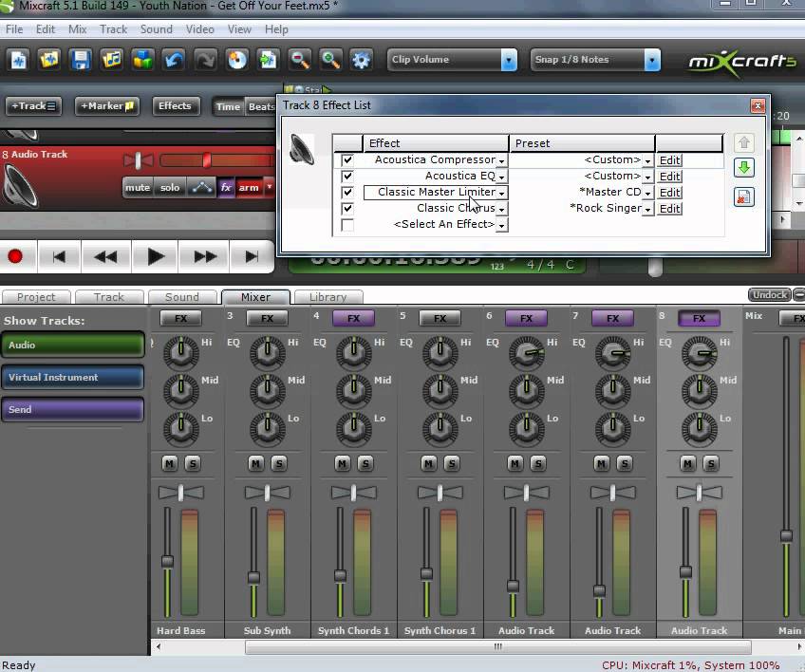Open the Sound menu
This screenshot has height=672, width=805.
click(156, 29)
